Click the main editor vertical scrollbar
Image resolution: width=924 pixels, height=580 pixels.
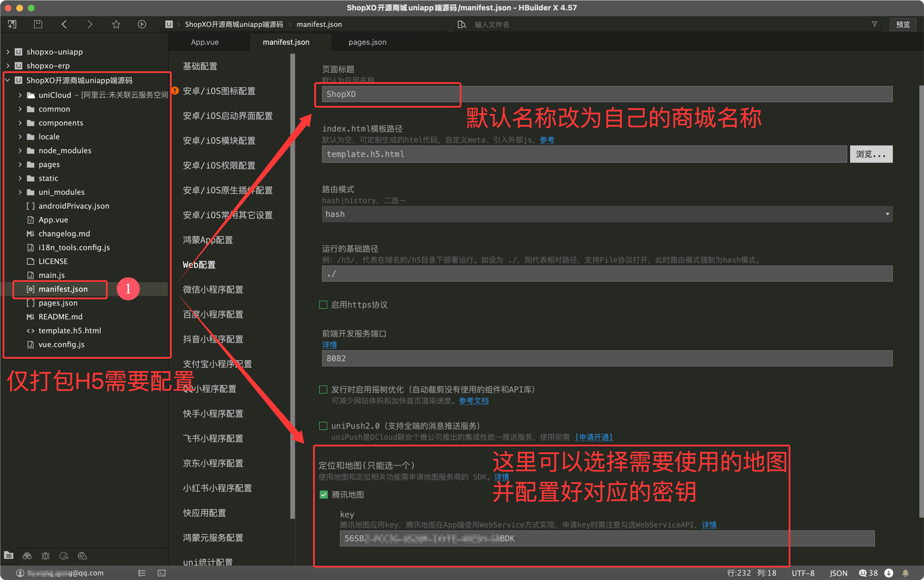point(921,301)
